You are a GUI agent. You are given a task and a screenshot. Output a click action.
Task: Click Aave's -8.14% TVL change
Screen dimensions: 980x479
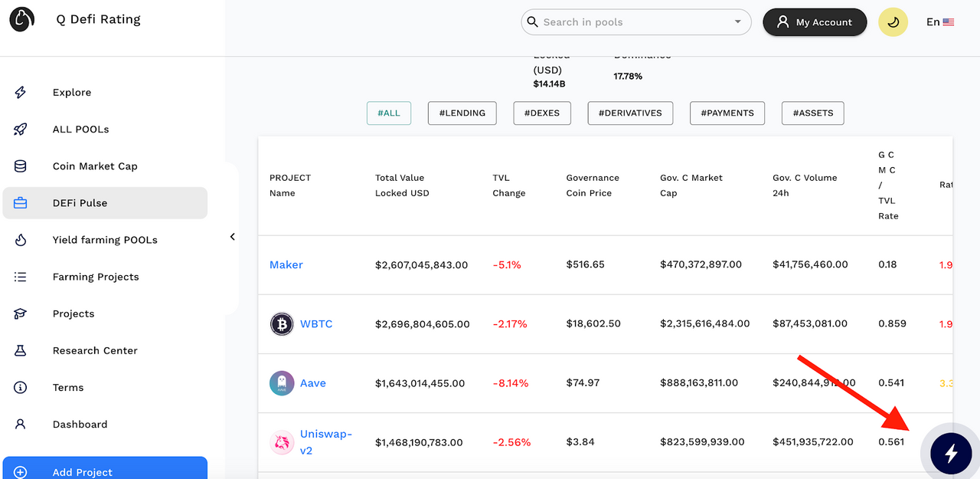(511, 383)
